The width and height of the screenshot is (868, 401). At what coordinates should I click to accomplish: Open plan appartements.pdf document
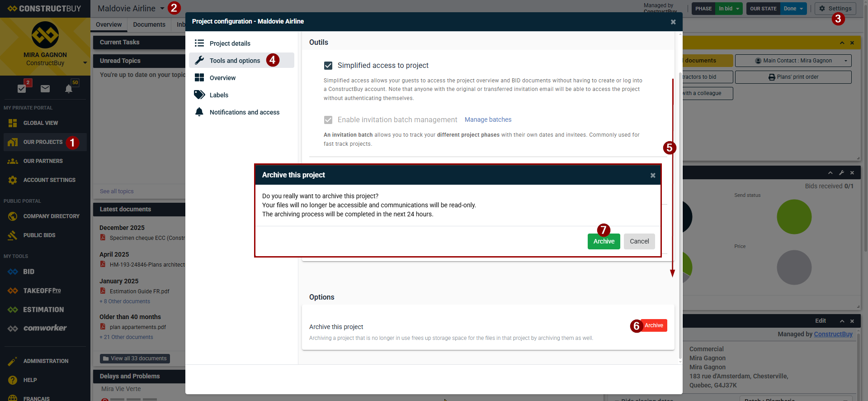[x=138, y=328]
